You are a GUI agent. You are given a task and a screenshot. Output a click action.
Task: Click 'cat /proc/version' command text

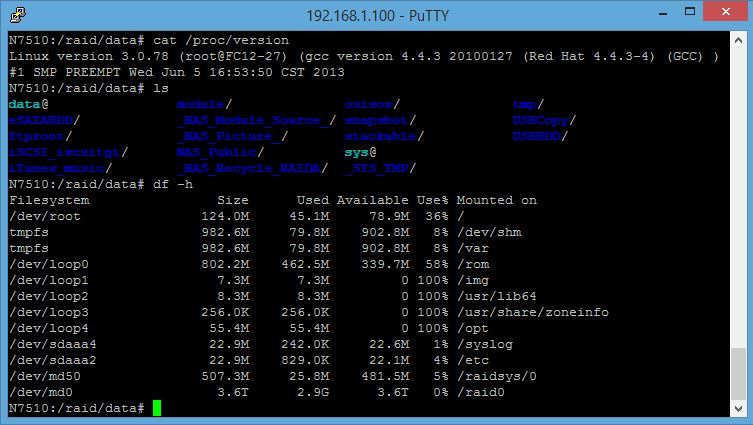(x=221, y=40)
